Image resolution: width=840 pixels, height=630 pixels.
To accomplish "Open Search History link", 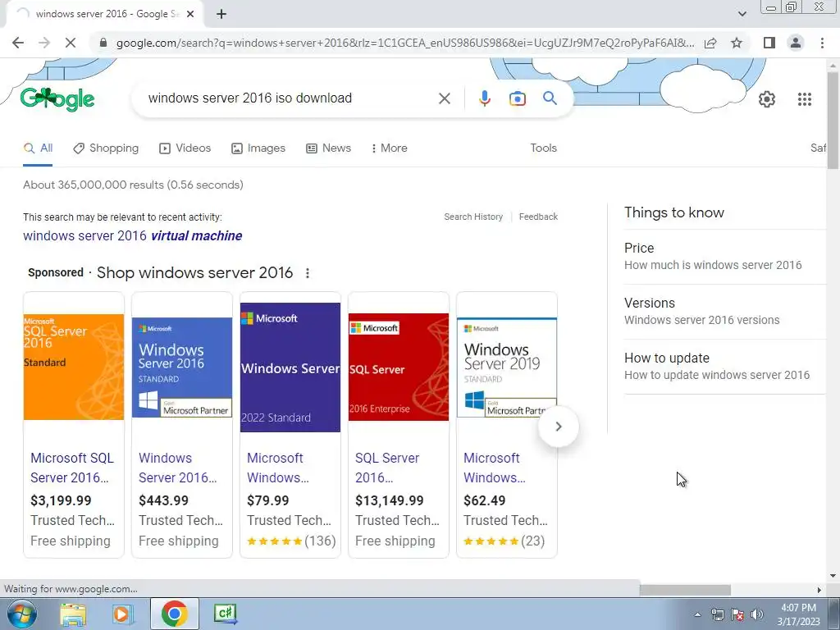I will pyautogui.click(x=473, y=217).
